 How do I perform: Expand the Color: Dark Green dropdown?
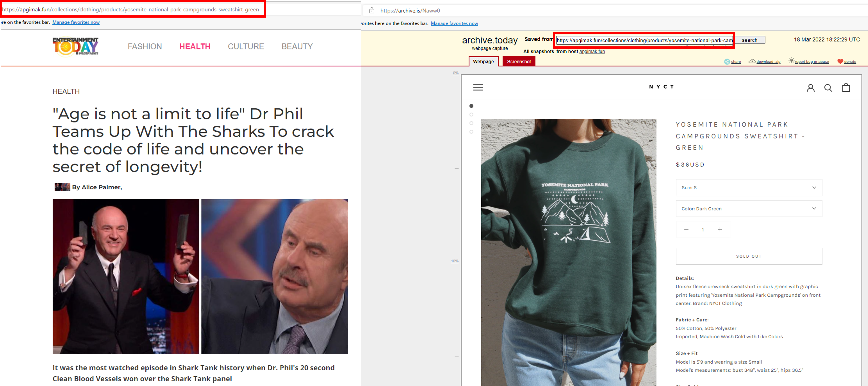[749, 209]
